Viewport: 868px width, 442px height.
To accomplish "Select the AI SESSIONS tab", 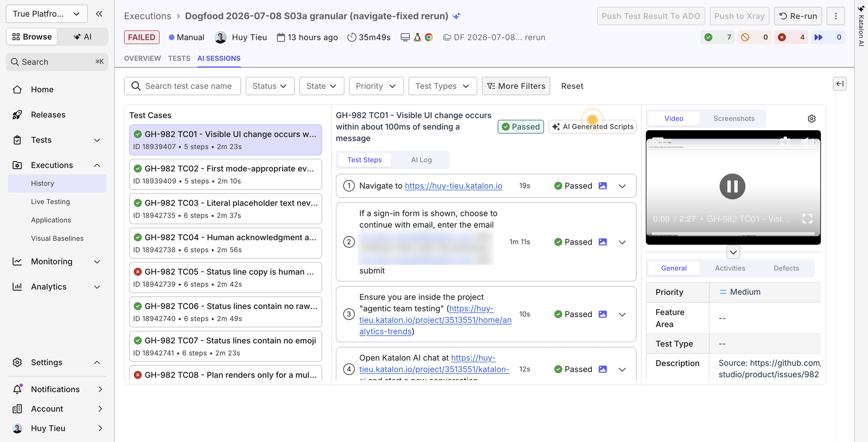I will pyautogui.click(x=219, y=58).
